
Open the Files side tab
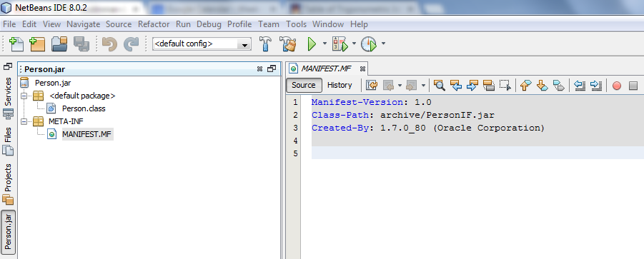coord(8,141)
